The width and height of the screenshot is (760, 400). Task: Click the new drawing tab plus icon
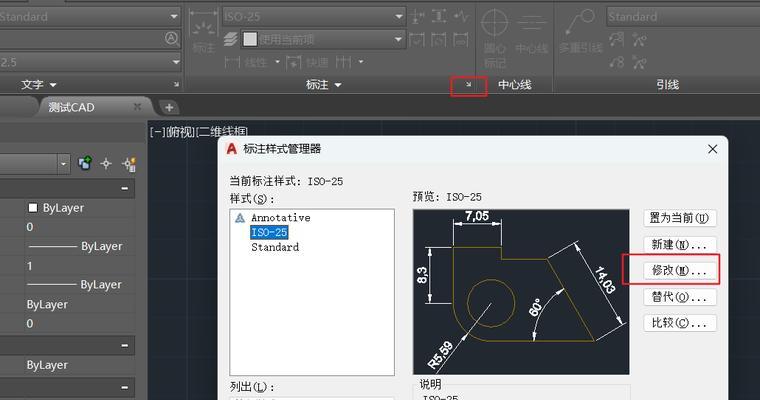tap(169, 107)
